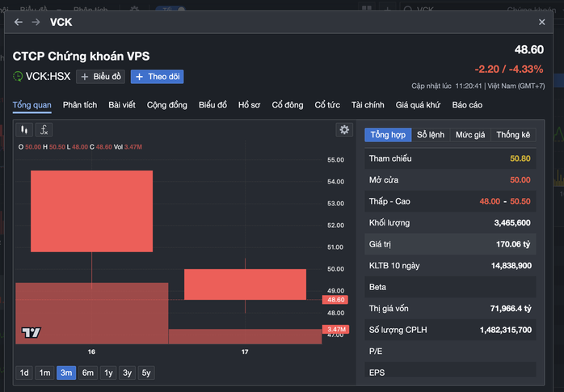Viewport: 564px width, 392px height.
Task: Click the VCK:HSX ticker symbol icon
Action: pyautogui.click(x=19, y=77)
